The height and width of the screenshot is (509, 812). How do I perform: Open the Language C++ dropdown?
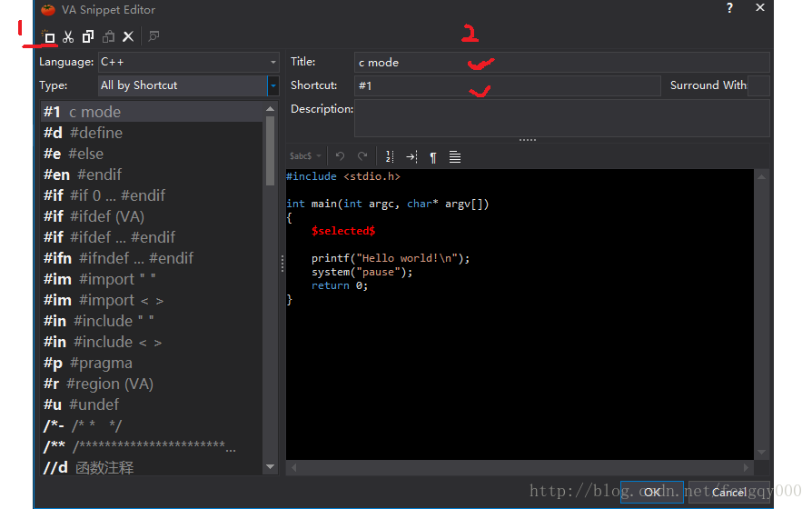(189, 62)
